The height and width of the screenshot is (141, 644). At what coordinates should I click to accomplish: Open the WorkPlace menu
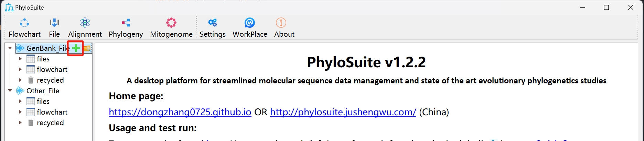point(250,28)
